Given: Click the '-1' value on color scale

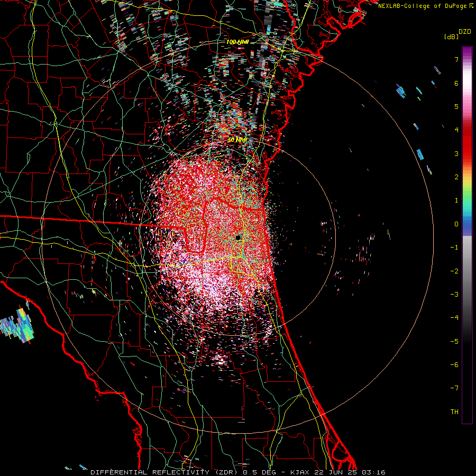Looking at the screenshot, I should click(x=454, y=248).
